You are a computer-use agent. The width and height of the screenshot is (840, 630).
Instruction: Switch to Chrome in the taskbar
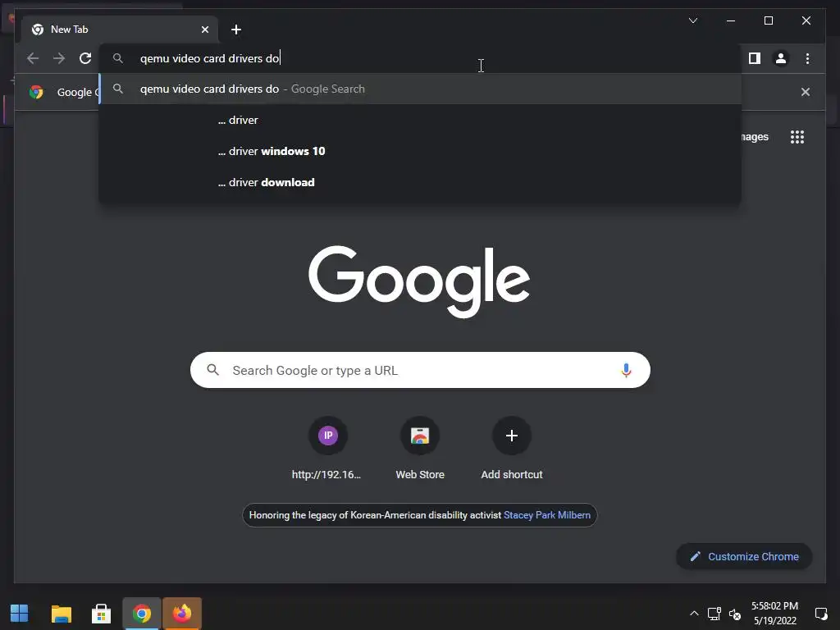pos(141,614)
